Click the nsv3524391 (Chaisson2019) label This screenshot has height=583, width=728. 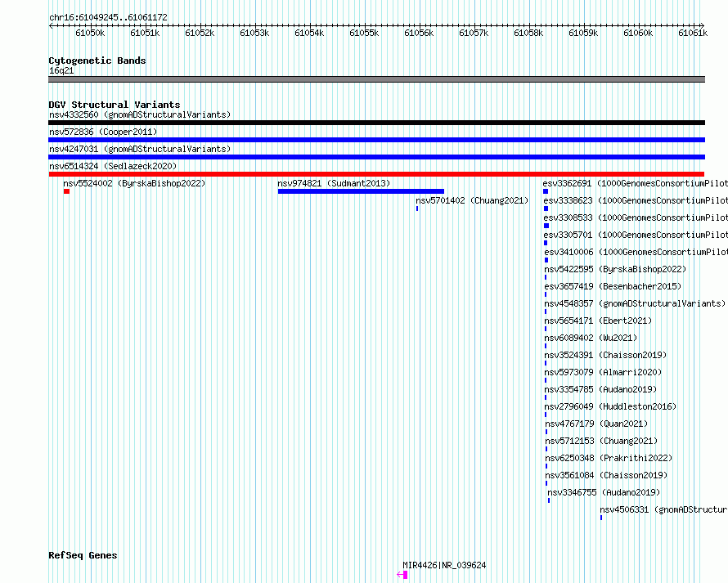(605, 355)
